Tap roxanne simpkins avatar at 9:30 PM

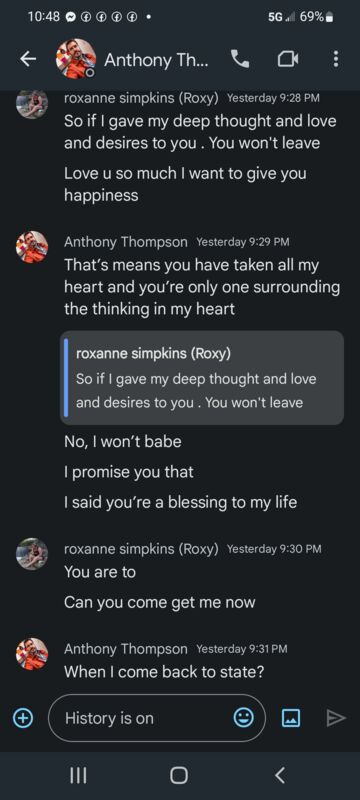coord(32,554)
